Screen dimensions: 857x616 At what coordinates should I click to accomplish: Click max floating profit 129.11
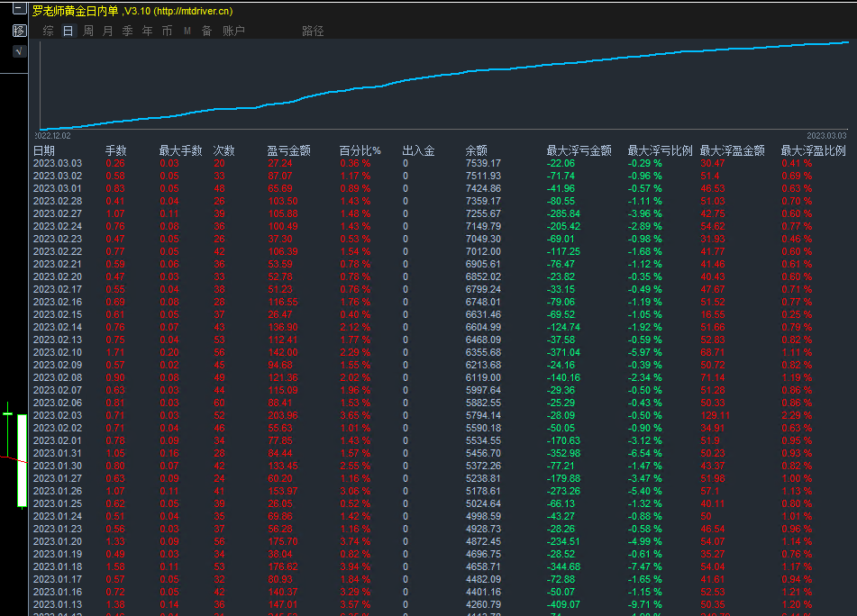[x=716, y=415]
